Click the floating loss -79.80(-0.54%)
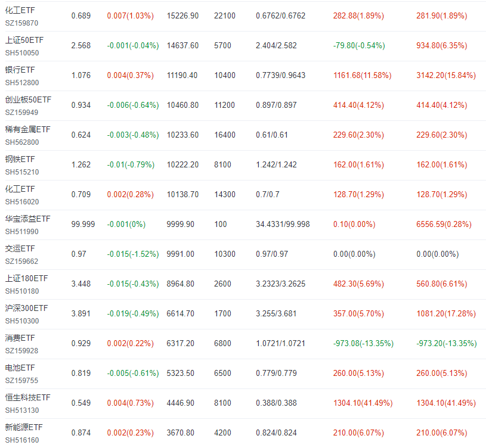Screen dimensions: 486x448 tap(359, 45)
